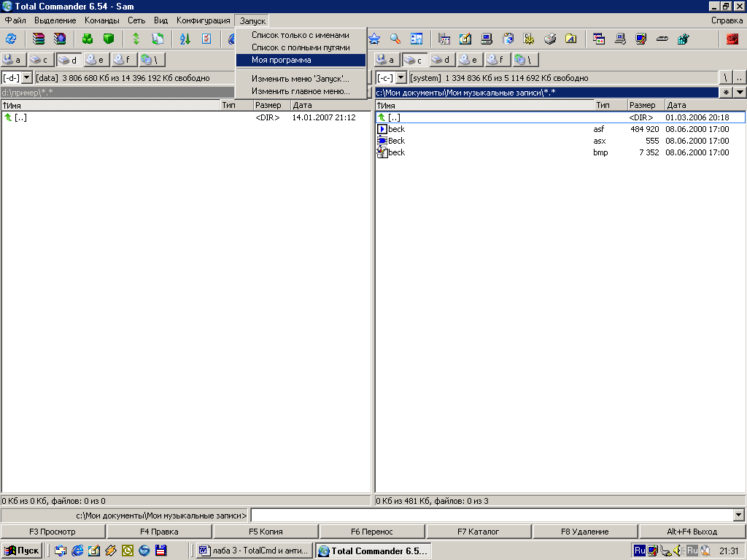Open the Конфигурация menu
This screenshot has width=747, height=560.
click(x=203, y=20)
